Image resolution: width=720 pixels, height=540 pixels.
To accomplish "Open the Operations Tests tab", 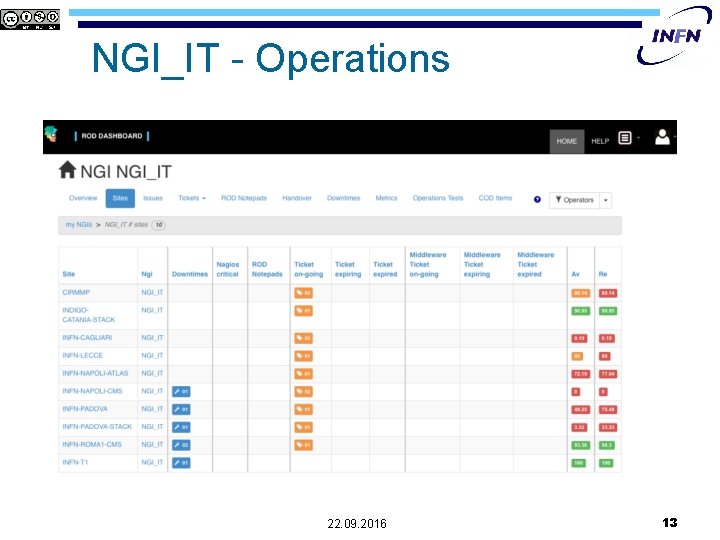I will tap(438, 198).
